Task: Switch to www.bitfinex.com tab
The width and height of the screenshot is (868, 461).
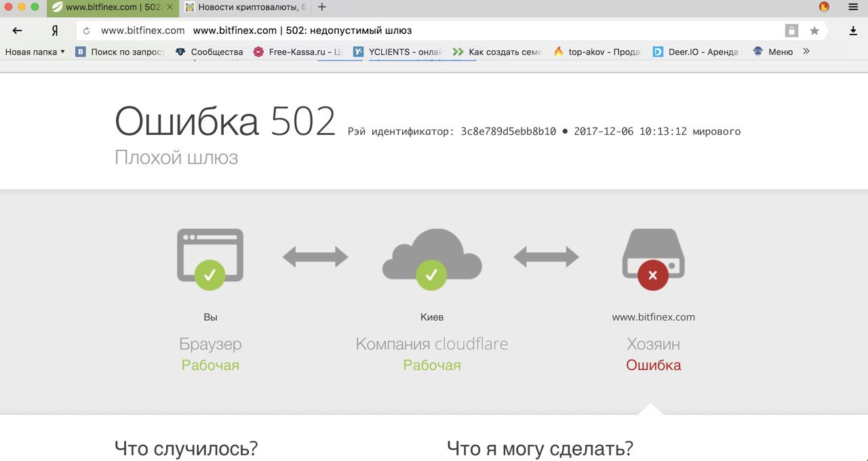Action: (x=112, y=7)
